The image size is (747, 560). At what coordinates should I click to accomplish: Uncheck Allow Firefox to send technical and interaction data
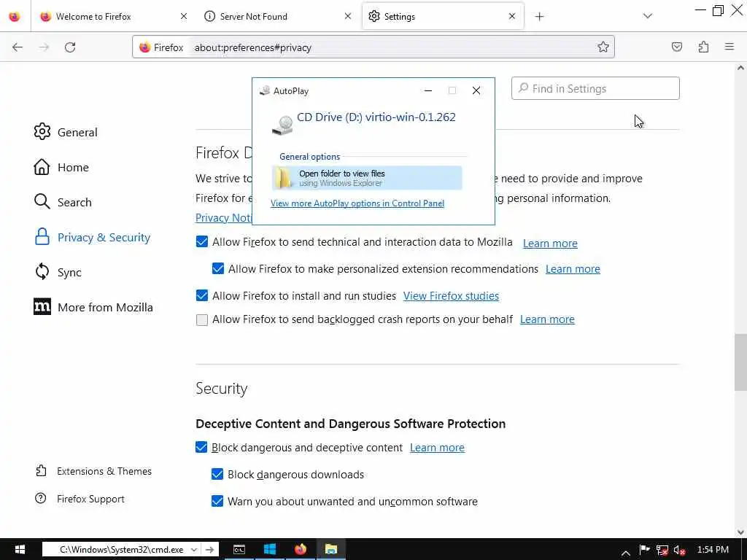[202, 242]
